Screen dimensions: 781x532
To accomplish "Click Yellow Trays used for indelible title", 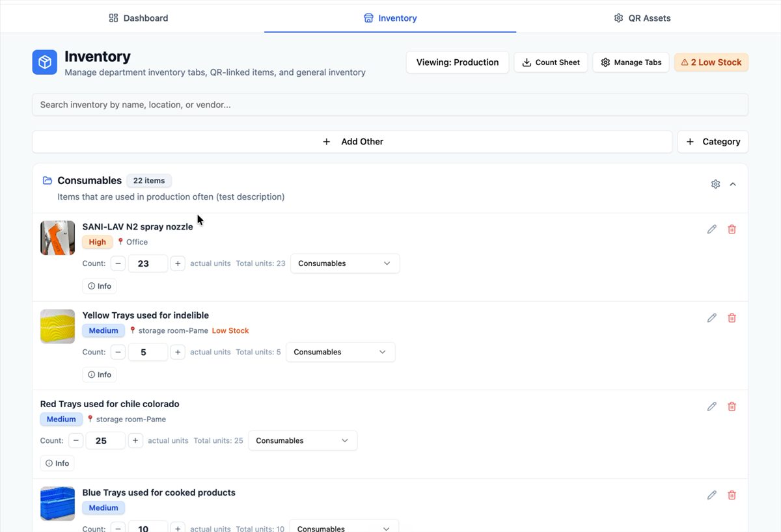I will pyautogui.click(x=145, y=315).
